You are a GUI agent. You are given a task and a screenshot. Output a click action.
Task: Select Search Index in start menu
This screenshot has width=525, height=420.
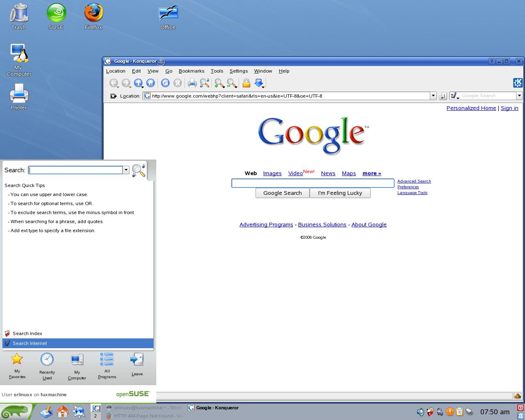point(78,333)
